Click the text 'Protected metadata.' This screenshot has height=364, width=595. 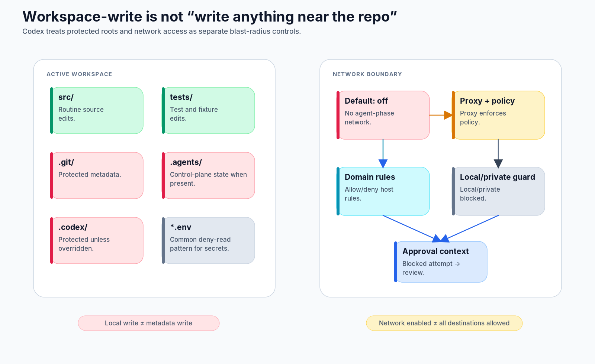tap(90, 175)
